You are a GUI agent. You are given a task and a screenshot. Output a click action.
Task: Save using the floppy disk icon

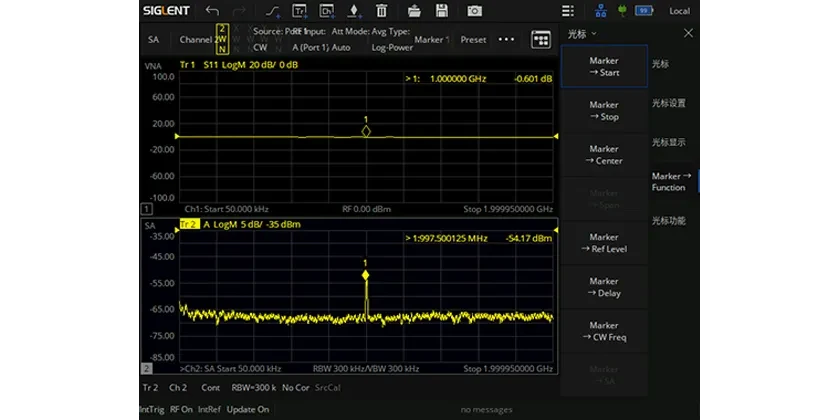441,11
